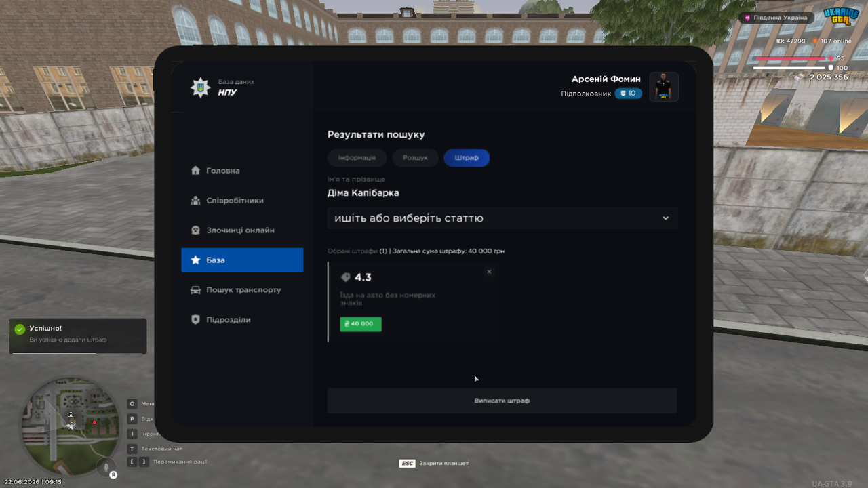Click the T key Текстовий чат hint
868x488 pixels.
click(x=155, y=449)
